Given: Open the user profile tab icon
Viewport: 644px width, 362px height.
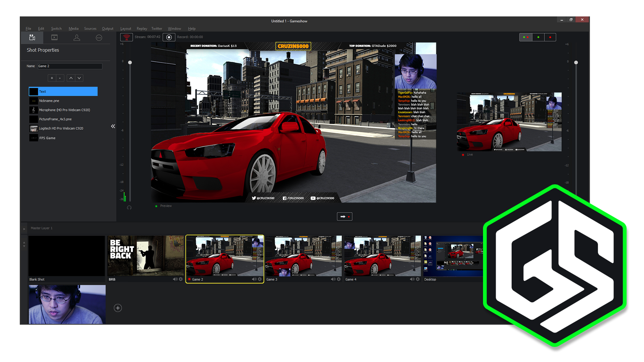Looking at the screenshot, I should click(77, 38).
